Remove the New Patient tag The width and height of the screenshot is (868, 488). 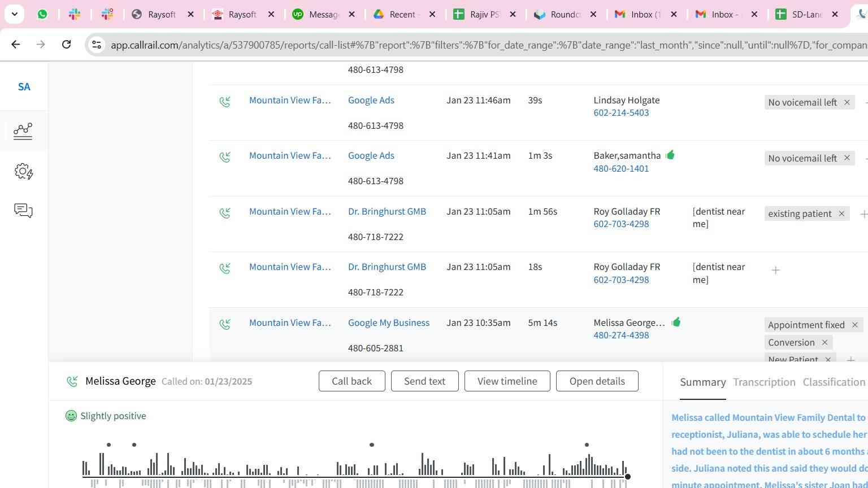click(828, 359)
